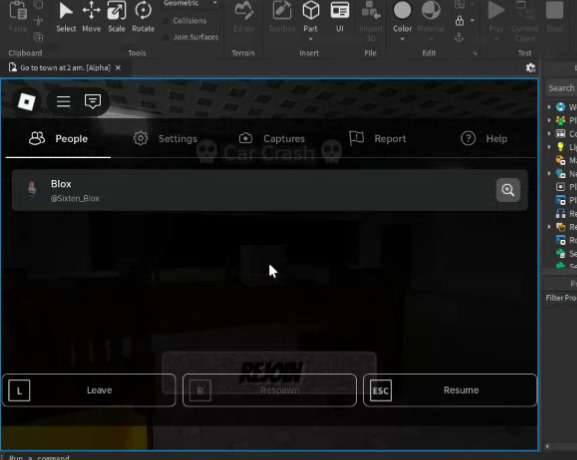The height and width of the screenshot is (460, 577).
Task: Switch to the Settings tab
Action: click(x=165, y=139)
